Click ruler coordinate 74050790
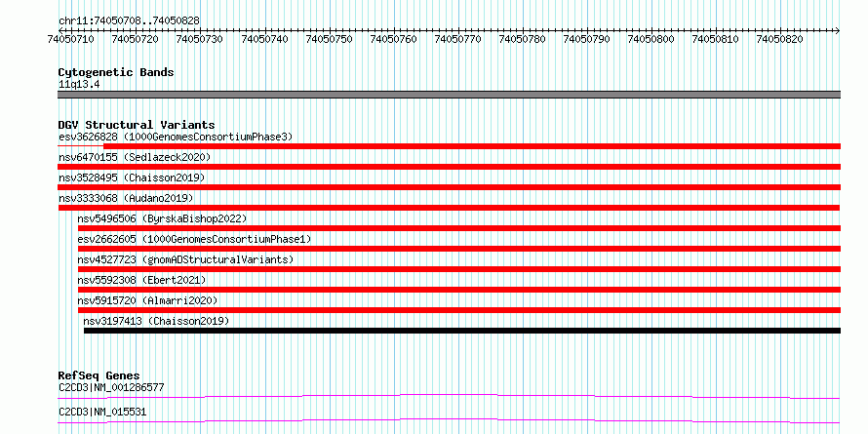 (587, 39)
